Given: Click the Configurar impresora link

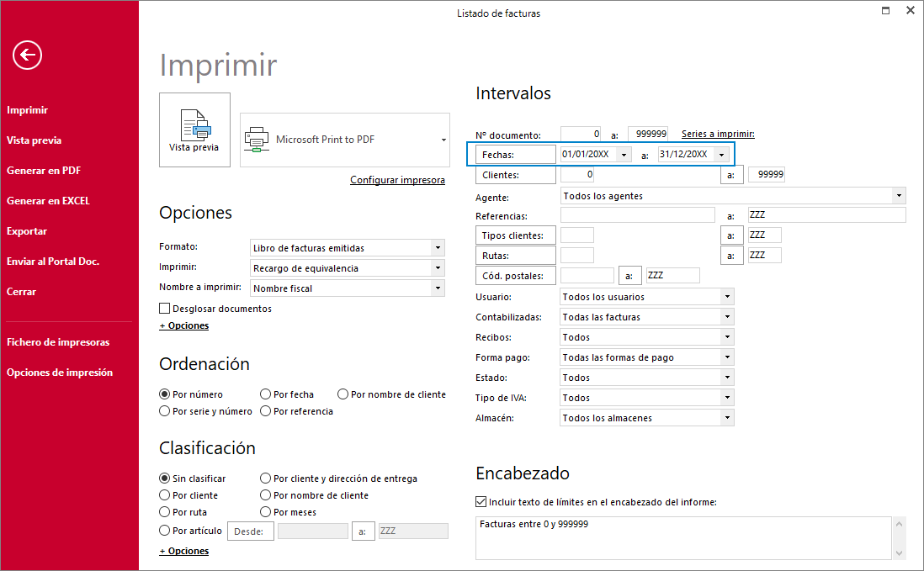Looking at the screenshot, I should [x=397, y=179].
